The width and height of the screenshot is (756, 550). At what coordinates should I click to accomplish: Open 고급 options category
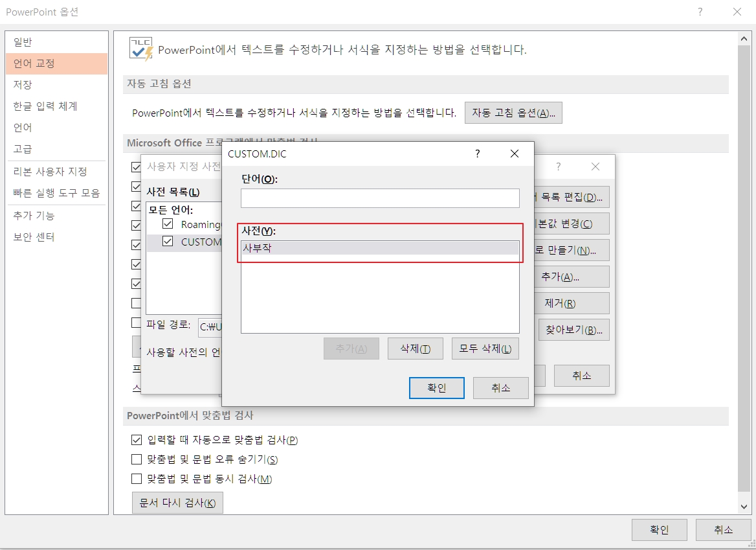(x=56, y=148)
